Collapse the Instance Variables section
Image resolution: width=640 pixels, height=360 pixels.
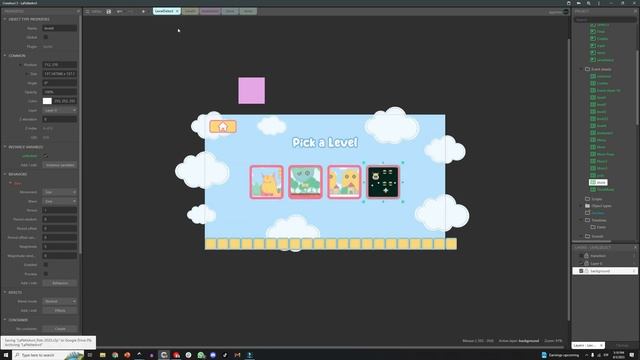point(5,147)
